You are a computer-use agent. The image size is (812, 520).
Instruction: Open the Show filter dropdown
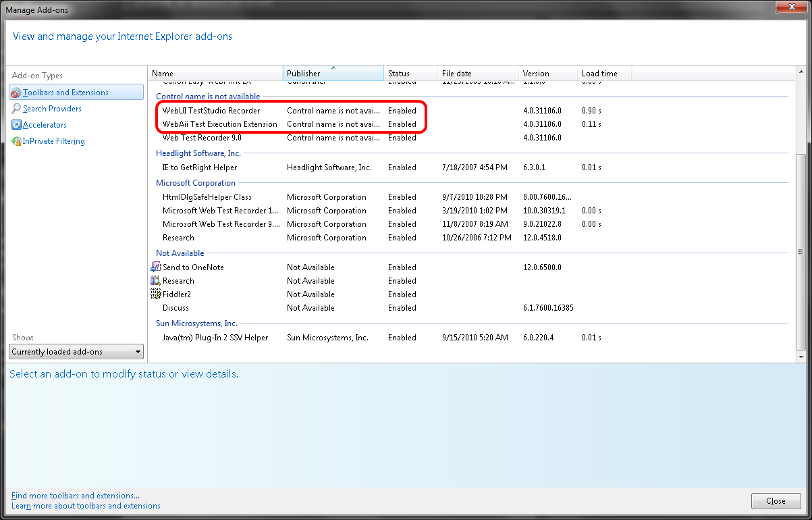[77, 352]
